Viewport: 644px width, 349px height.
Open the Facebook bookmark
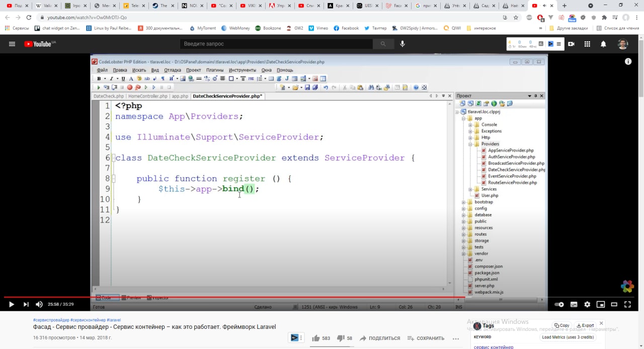click(346, 28)
